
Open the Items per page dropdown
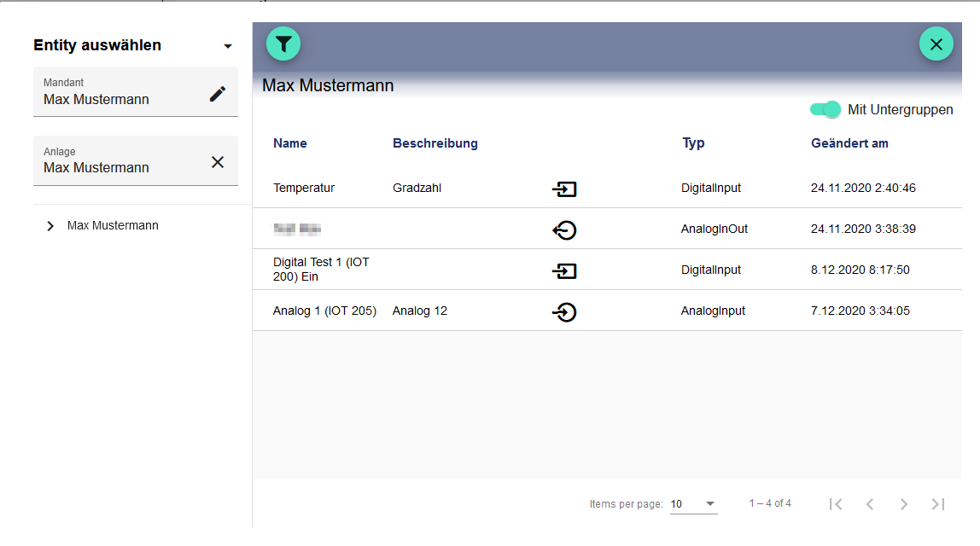(693, 503)
